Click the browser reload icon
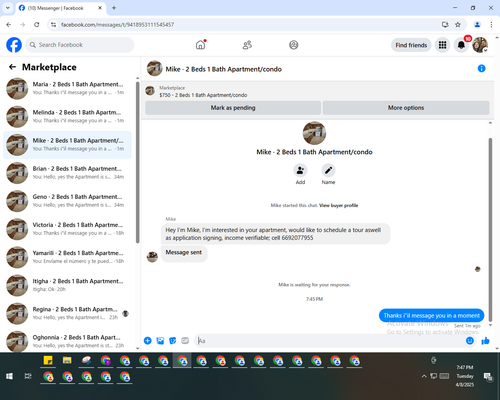500x400 pixels. tap(37, 24)
